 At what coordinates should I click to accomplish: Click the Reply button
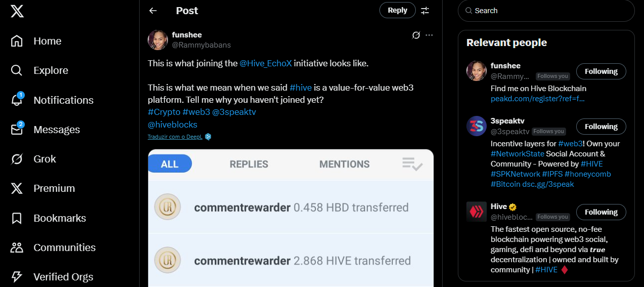398,10
